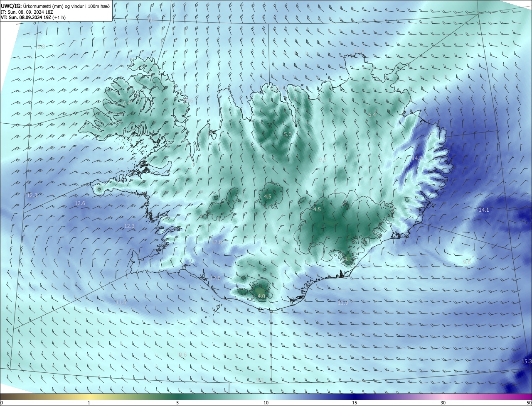This screenshot has width=532, height=406.
Task: Select the initial time line "IT: Sun. 08. 09. 2024 18Z"
Action: point(27,12)
